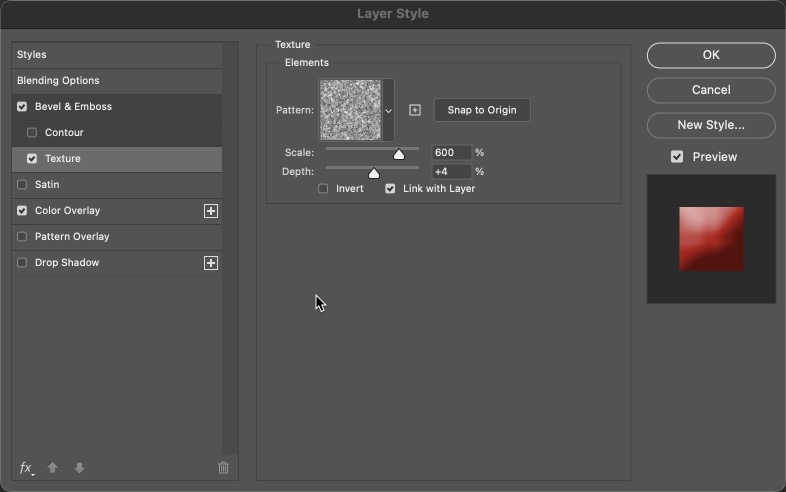This screenshot has height=492, width=786.
Task: Add another Drop Shadow with plus icon
Action: point(211,263)
